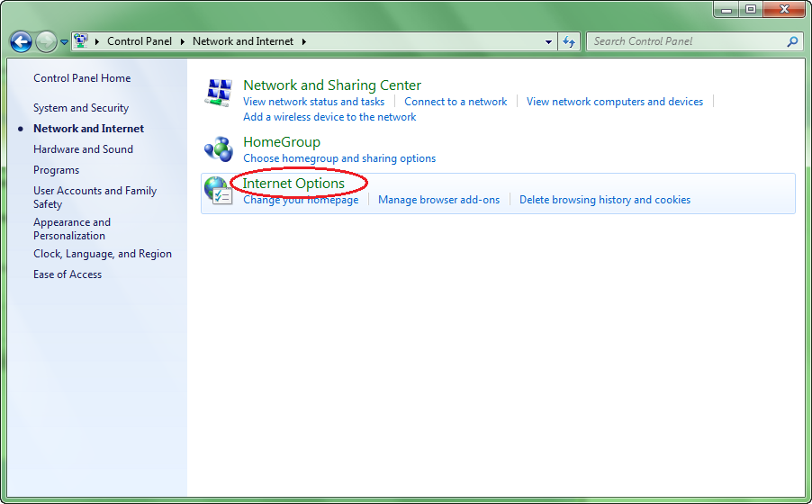The width and height of the screenshot is (812, 504).
Task: Open Clock, Language, and Region
Action: pos(103,254)
